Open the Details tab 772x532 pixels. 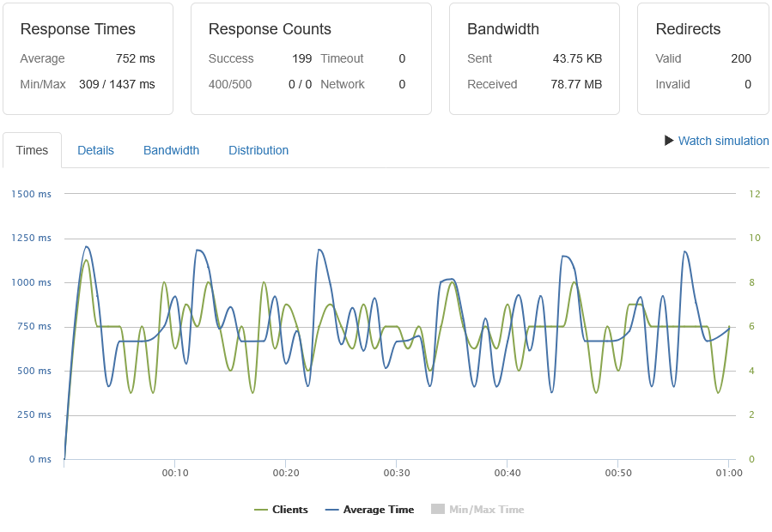coord(95,150)
